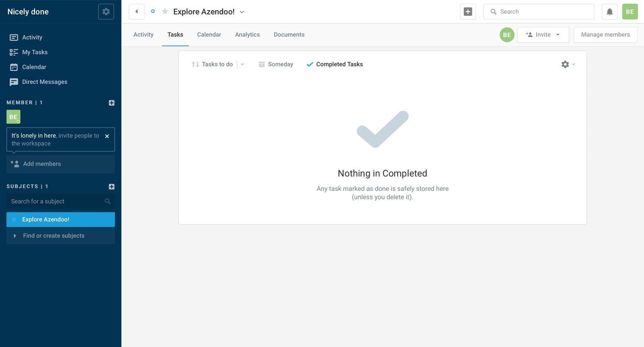Open Activity in the sidebar
Image resolution: width=644 pixels, height=347 pixels.
click(x=26, y=38)
